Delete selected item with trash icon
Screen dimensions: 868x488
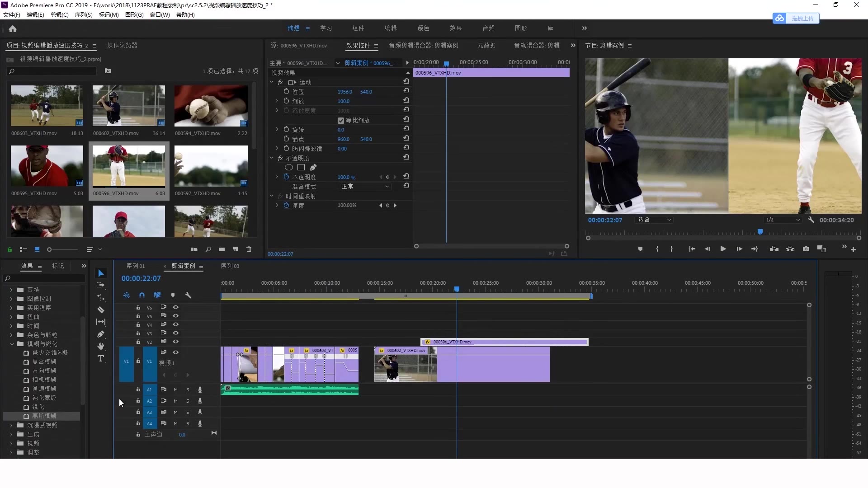(249, 249)
